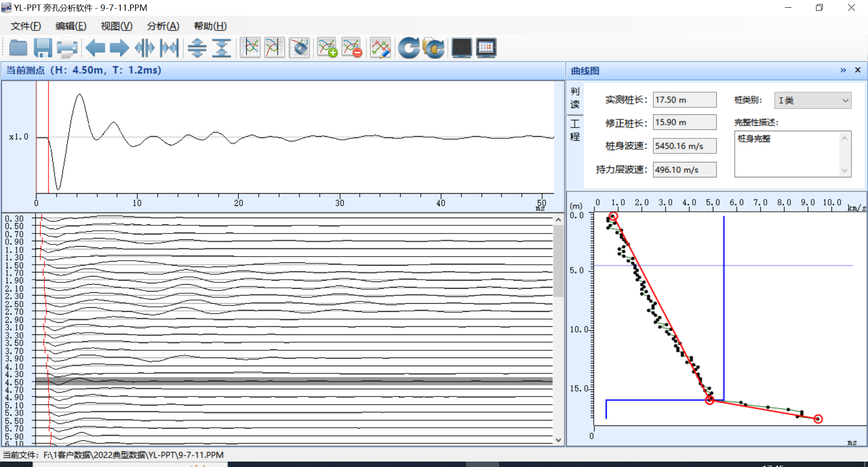
Task: Click the open folder toolbar icon
Action: click(x=19, y=48)
